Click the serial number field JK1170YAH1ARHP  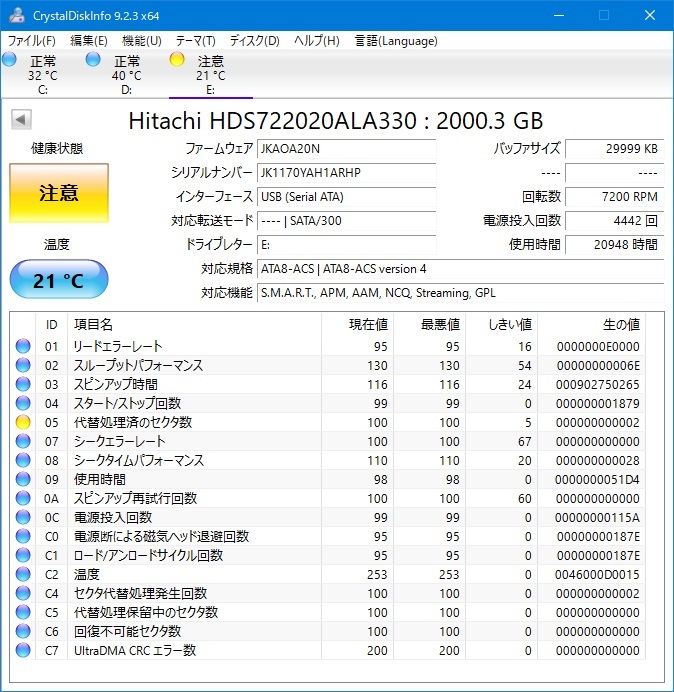(x=346, y=173)
